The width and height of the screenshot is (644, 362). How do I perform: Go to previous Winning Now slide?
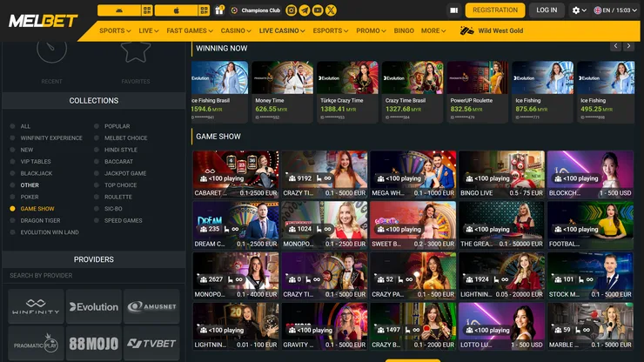pos(615,46)
